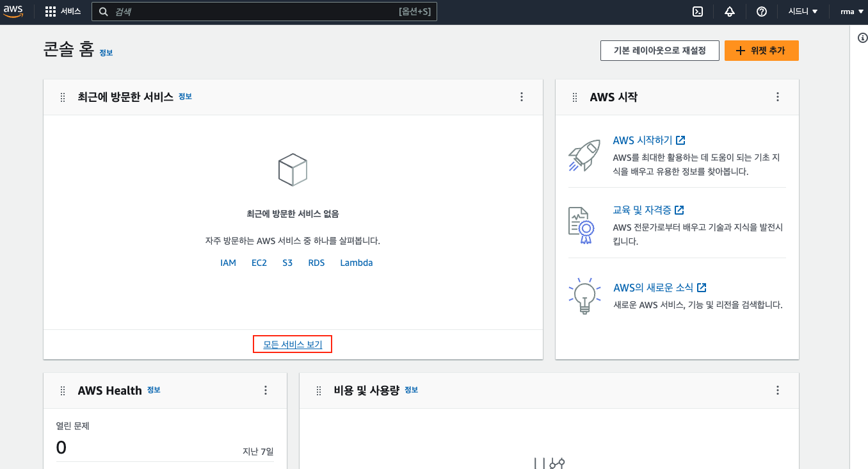
Task: Open the AWS 시작하기 link
Action: click(x=649, y=140)
